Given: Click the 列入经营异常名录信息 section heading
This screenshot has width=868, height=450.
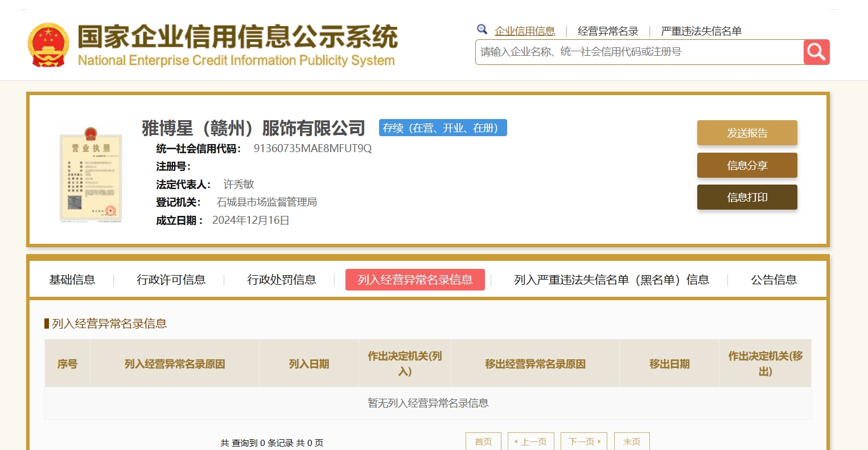Looking at the screenshot, I should [x=109, y=324].
